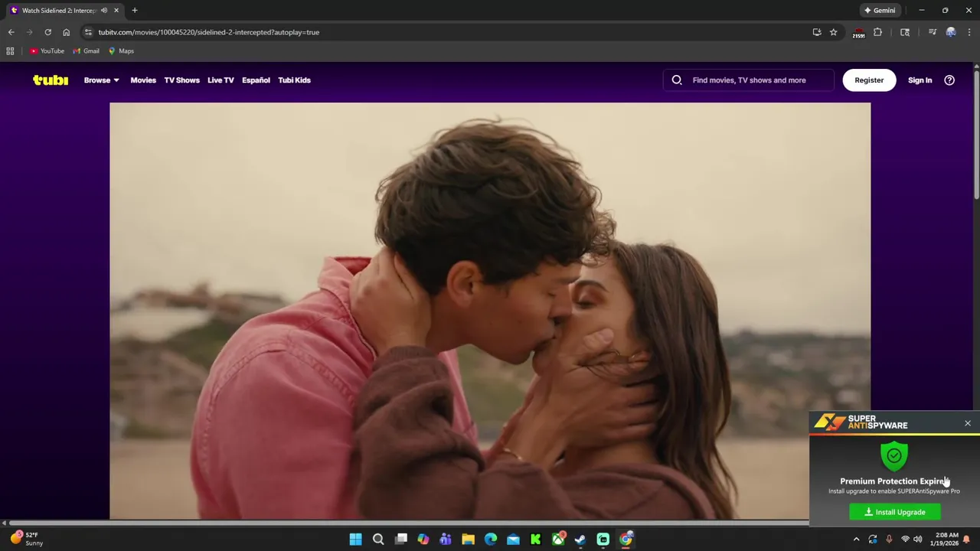The image size is (980, 551).
Task: Mute the tab via its audio icon
Action: [103, 11]
